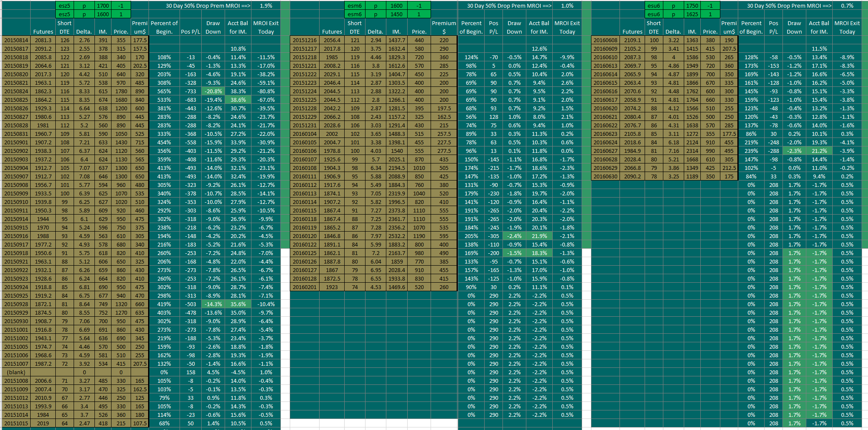868x430 pixels.
Task: Click the (blank) date cell
Action: click(x=16, y=373)
